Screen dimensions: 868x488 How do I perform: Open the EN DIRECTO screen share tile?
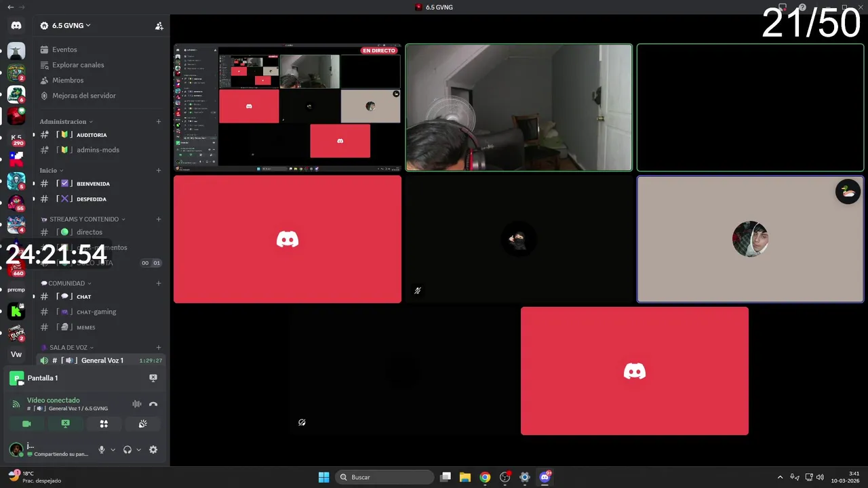pos(288,108)
